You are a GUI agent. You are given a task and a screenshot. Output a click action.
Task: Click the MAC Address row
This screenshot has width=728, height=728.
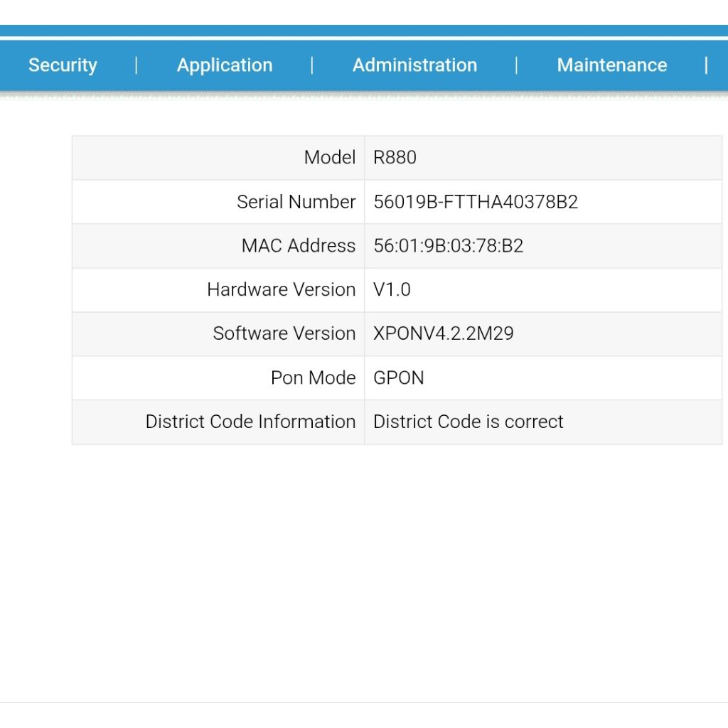coord(298,245)
